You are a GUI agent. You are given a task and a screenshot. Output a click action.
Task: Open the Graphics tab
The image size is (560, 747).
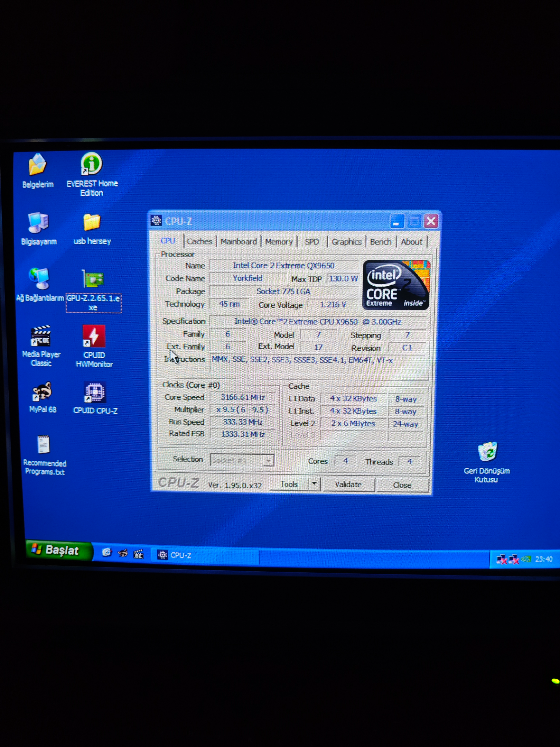point(346,242)
